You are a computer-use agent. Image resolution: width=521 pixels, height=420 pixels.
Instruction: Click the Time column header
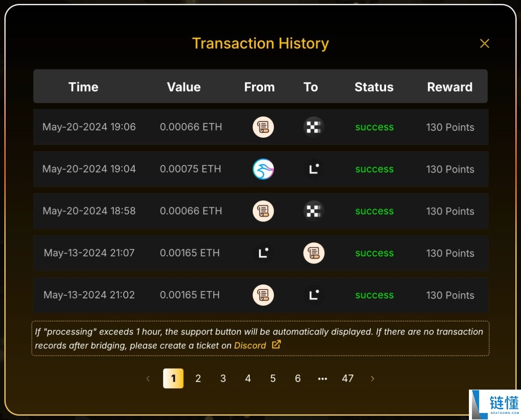pyautogui.click(x=83, y=87)
